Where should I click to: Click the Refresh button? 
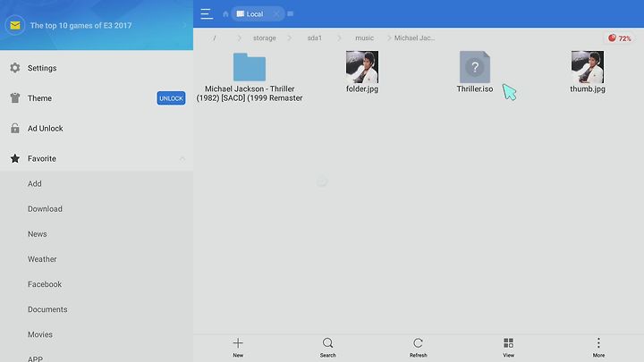point(418,347)
